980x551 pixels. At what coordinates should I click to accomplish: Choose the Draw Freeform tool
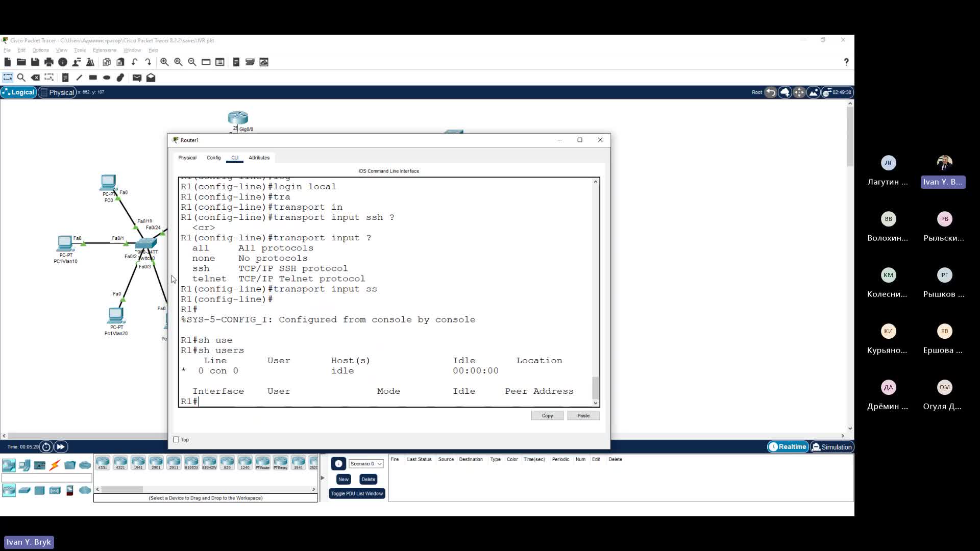(x=120, y=78)
